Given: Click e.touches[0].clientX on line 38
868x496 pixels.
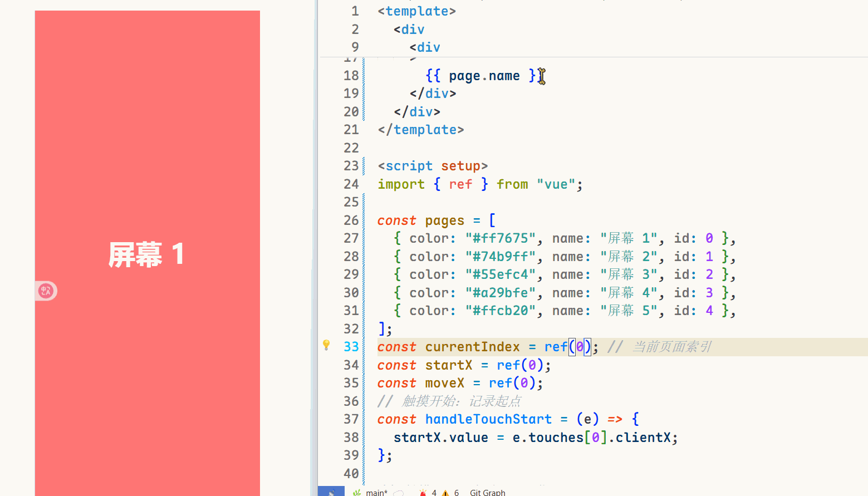Looking at the screenshot, I should [x=591, y=438].
